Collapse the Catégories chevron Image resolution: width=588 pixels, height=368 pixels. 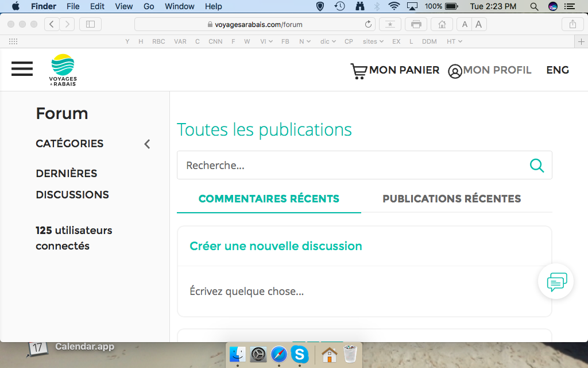pyautogui.click(x=147, y=144)
